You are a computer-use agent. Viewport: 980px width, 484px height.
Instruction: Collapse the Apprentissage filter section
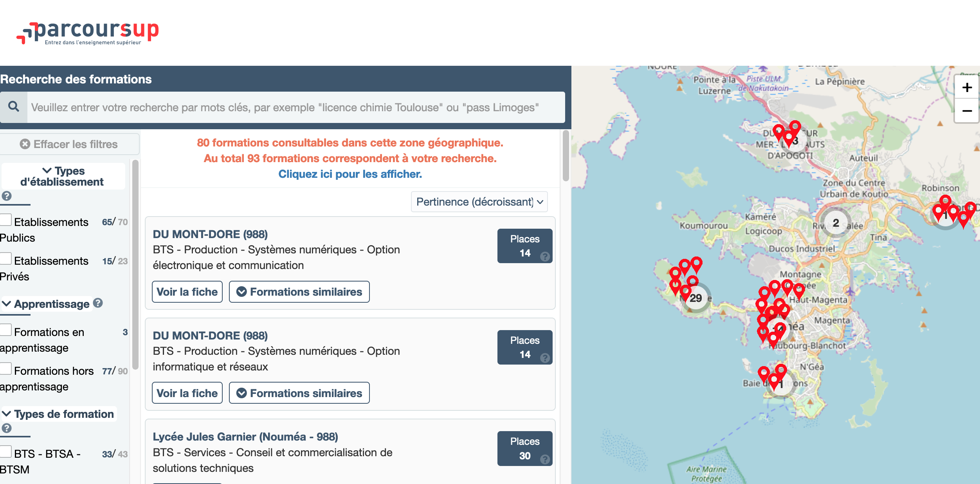47,304
